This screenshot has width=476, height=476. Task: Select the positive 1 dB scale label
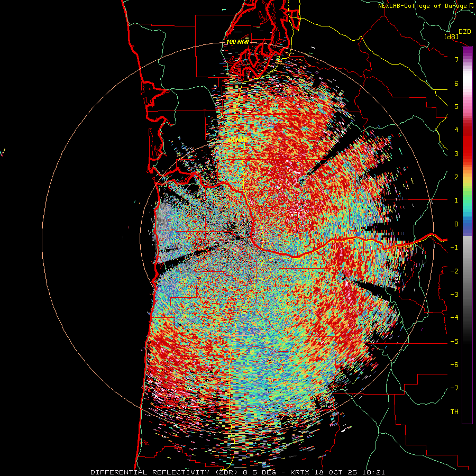[456, 200]
